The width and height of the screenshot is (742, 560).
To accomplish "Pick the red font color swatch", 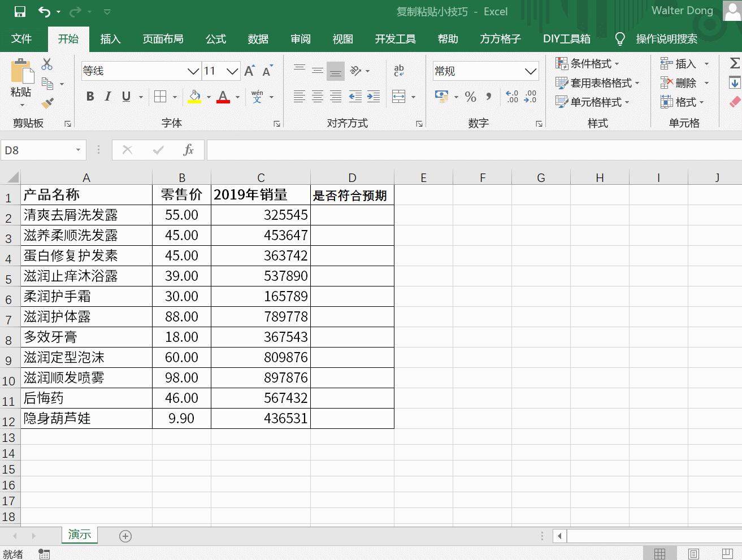I will click(x=223, y=102).
